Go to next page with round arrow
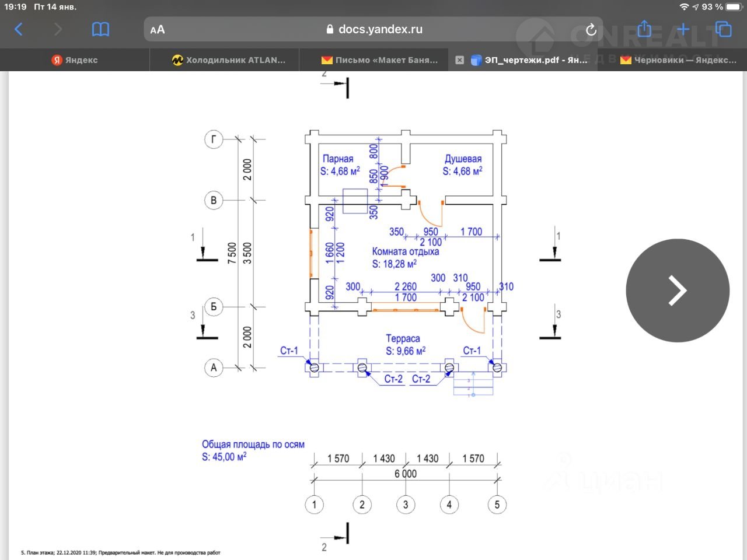The image size is (747, 560). click(678, 290)
